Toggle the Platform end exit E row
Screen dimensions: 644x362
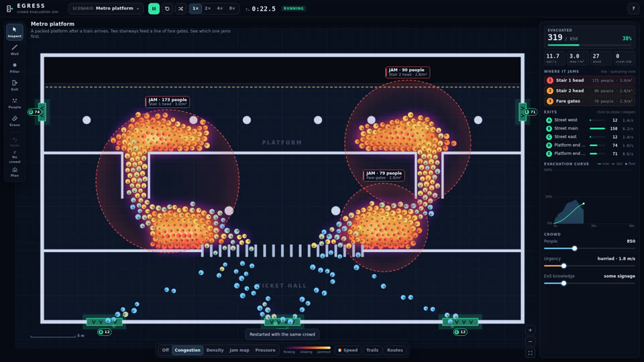[x=590, y=154]
